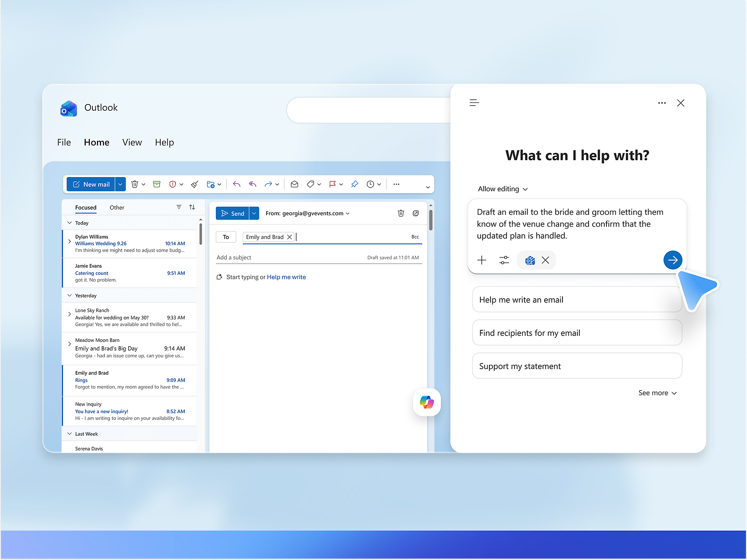Image resolution: width=747 pixels, height=560 pixels.
Task: Expand See more Copilot suggestions
Action: [x=658, y=393]
